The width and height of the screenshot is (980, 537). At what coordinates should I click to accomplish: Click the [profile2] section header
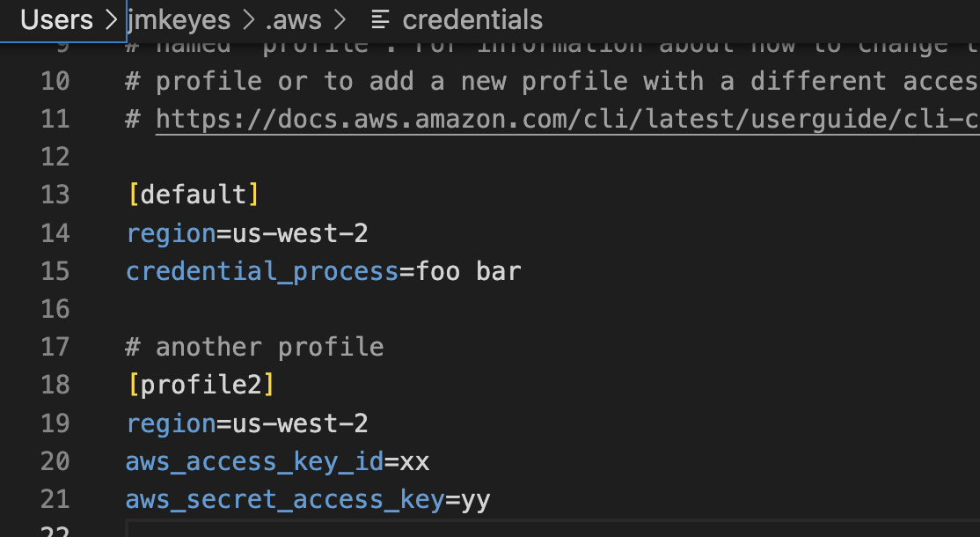(201, 385)
